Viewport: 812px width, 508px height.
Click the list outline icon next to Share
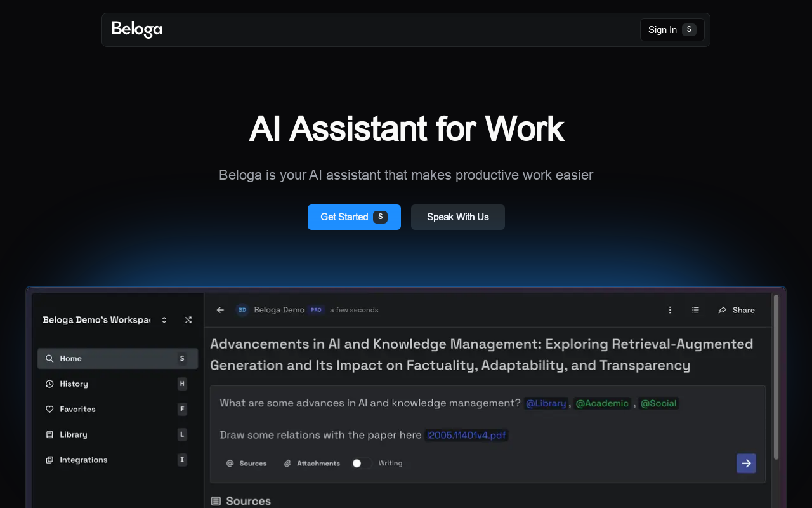695,310
